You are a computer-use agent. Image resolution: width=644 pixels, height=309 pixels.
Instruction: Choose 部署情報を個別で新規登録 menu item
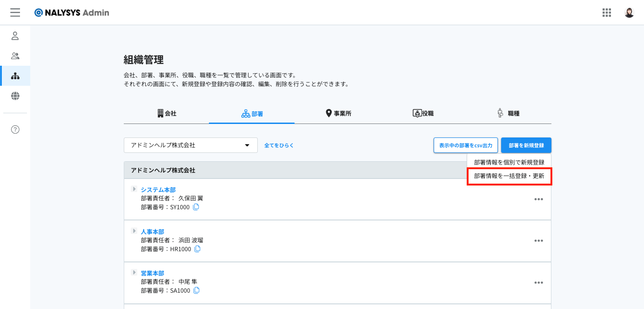(x=509, y=162)
